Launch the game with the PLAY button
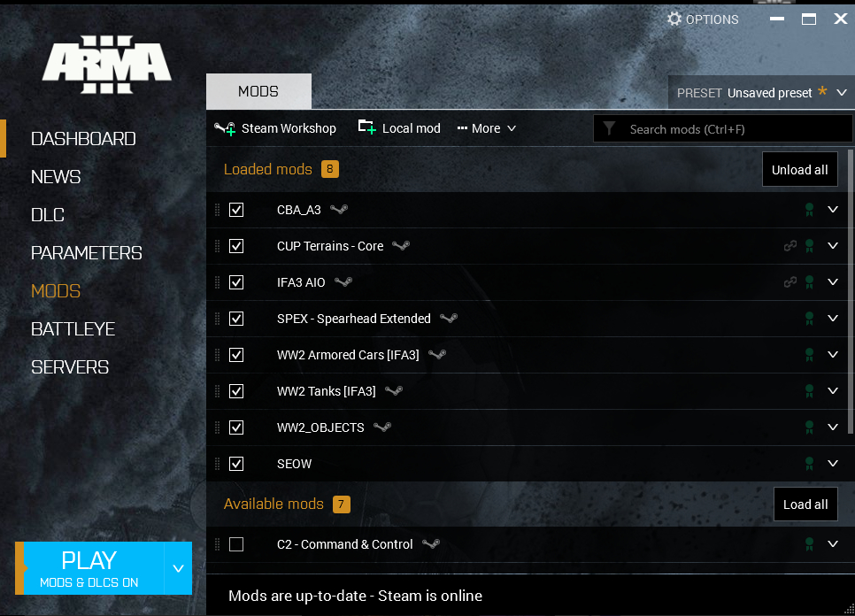This screenshot has height=616, width=855. (x=89, y=568)
